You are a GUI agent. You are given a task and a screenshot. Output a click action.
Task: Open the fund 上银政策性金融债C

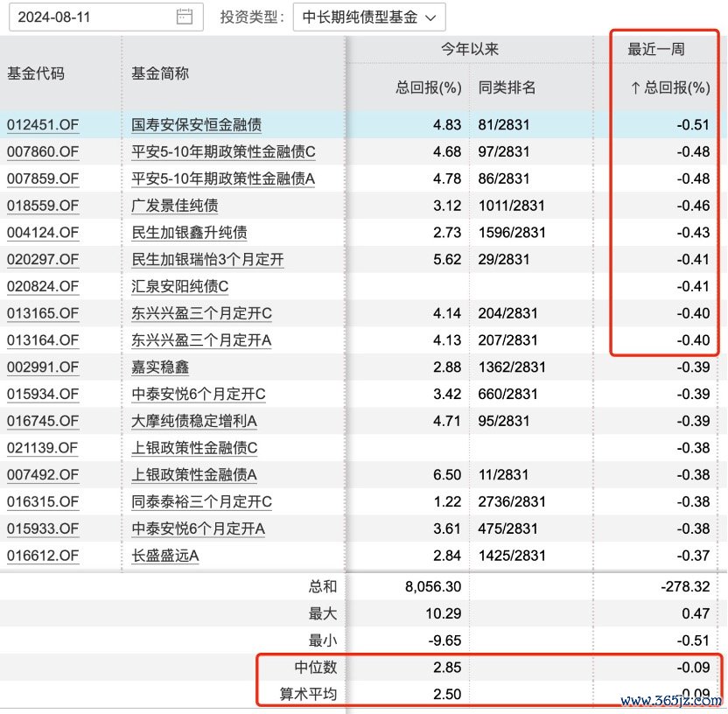[x=194, y=448]
